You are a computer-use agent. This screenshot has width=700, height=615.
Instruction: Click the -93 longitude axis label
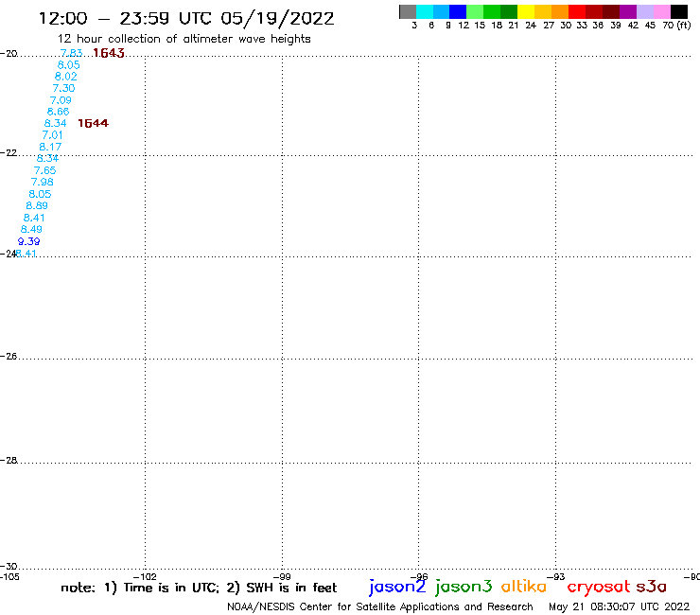click(x=556, y=576)
